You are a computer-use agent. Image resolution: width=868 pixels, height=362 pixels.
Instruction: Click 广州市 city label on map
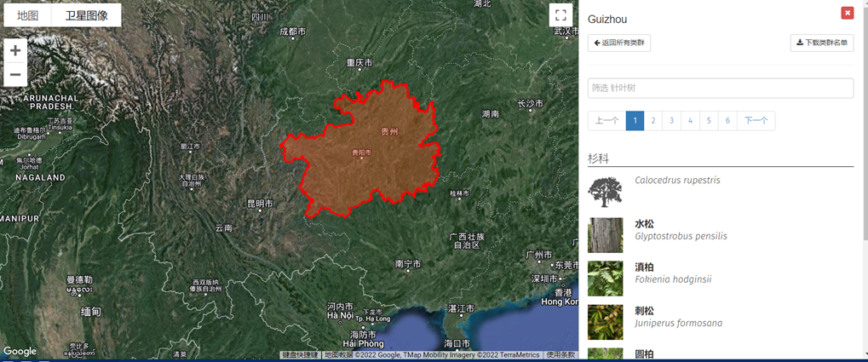(538, 256)
